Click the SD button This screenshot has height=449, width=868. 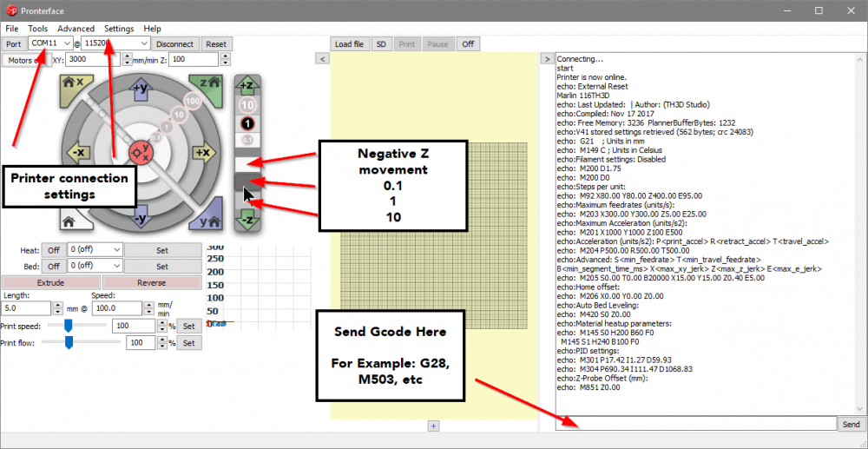tap(381, 43)
